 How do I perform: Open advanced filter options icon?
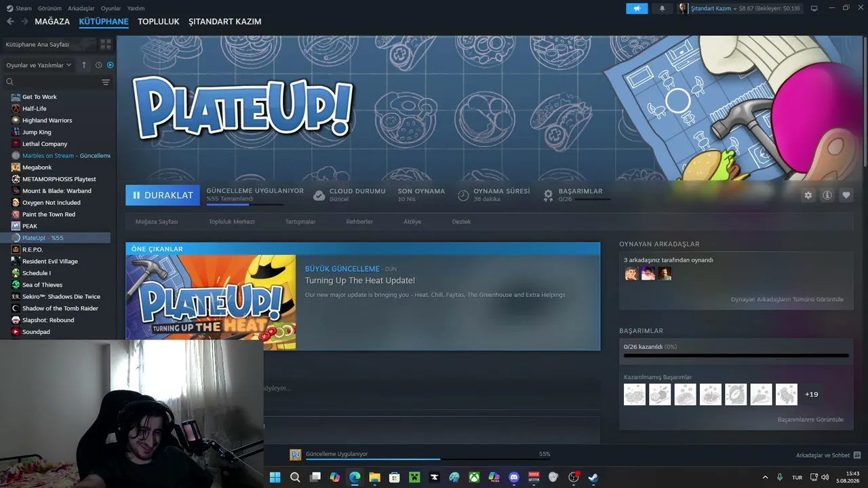[106, 82]
